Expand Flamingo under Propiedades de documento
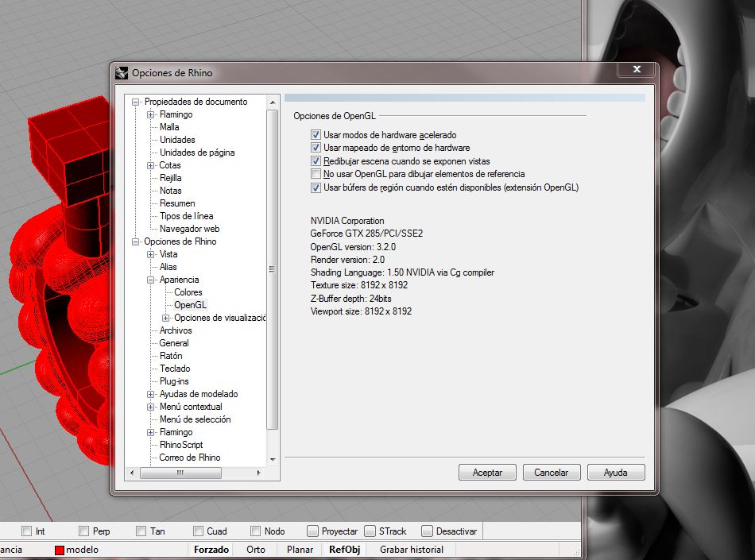Viewport: 755px width, 560px height. [151, 114]
